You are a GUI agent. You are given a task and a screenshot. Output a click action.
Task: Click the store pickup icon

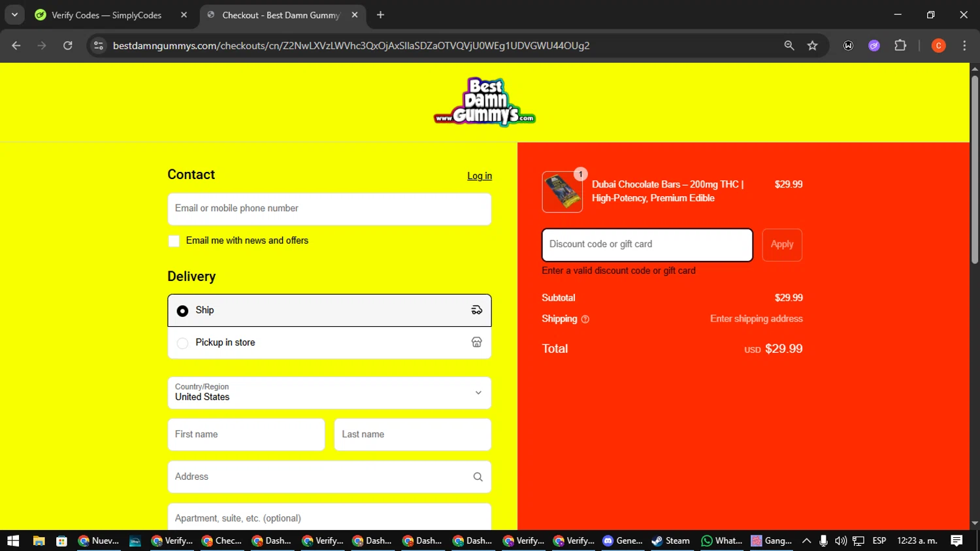tap(477, 342)
